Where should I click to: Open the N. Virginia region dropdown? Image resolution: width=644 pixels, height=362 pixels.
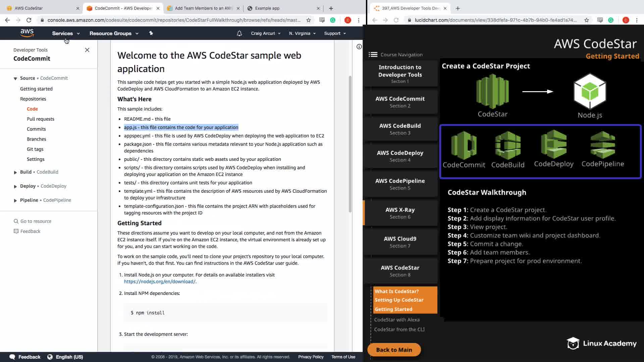coord(302,34)
